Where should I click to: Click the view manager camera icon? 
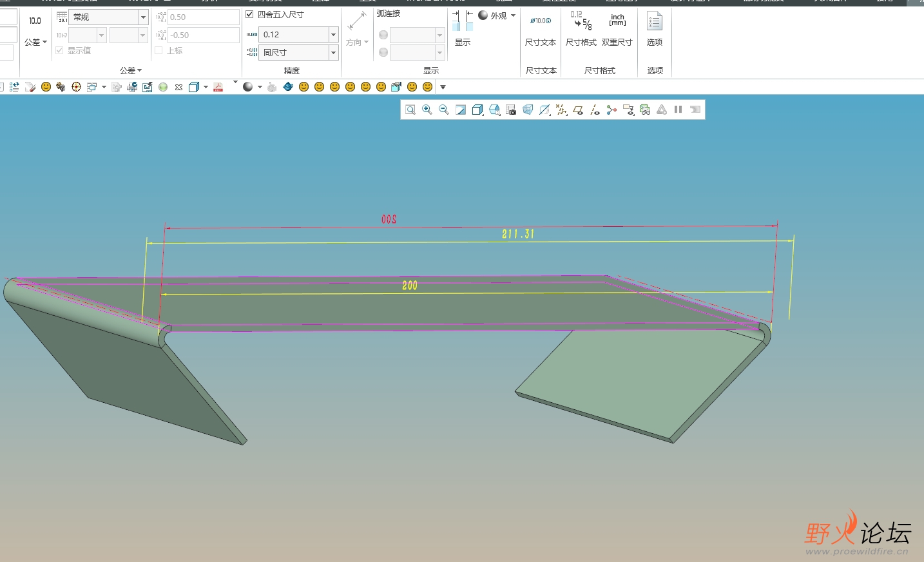[511, 110]
